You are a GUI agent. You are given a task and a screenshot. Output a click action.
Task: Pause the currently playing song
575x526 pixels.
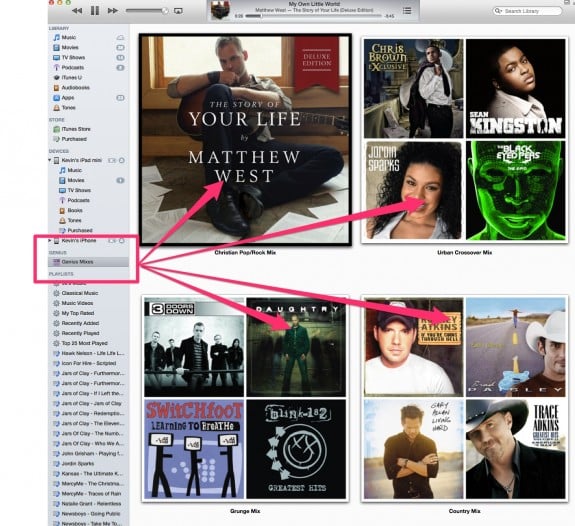click(95, 11)
